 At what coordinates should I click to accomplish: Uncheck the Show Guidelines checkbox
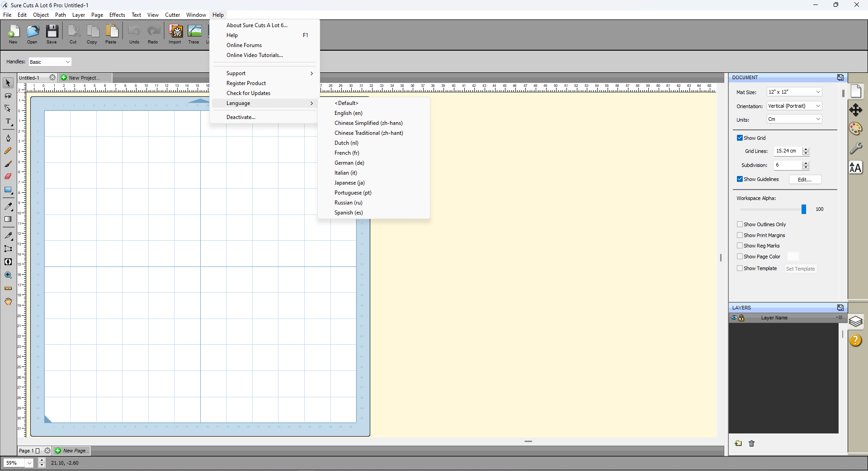point(740,179)
